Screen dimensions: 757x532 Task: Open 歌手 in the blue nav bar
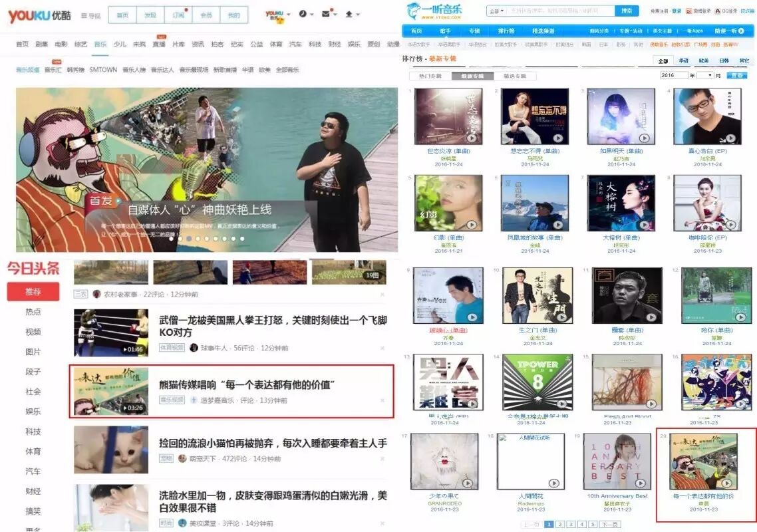(x=445, y=31)
